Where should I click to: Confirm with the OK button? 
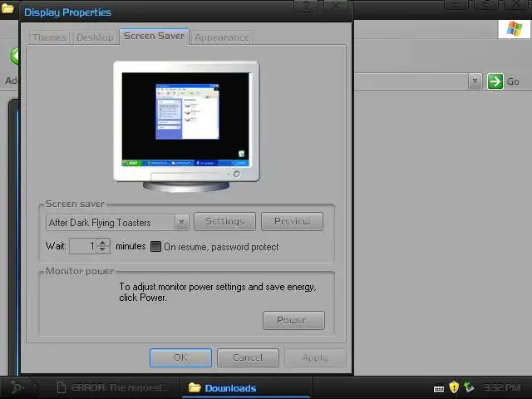click(180, 357)
